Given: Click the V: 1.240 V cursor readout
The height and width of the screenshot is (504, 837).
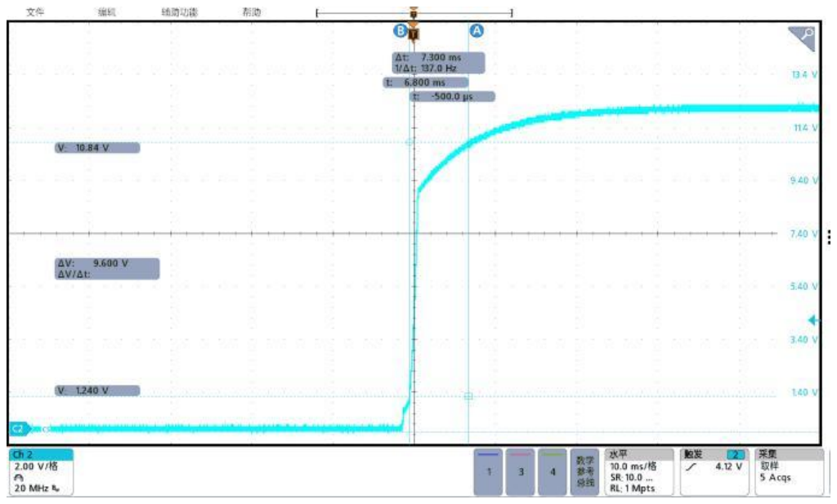Looking at the screenshot, I should [97, 390].
